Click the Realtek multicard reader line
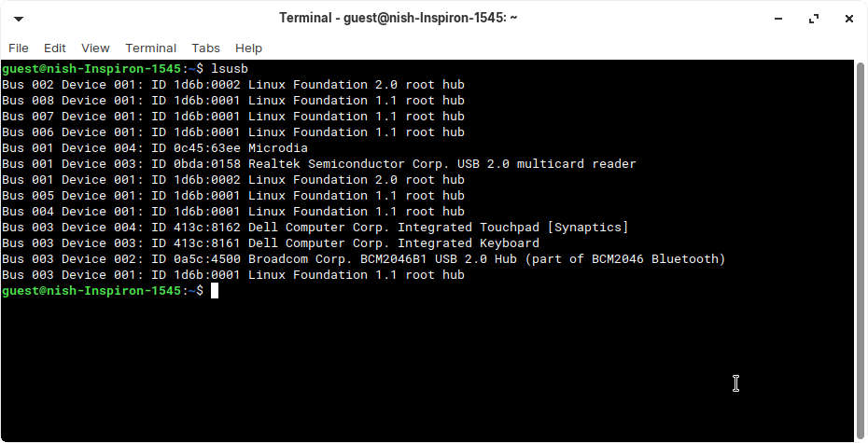This screenshot has height=443, width=868. coord(319,164)
